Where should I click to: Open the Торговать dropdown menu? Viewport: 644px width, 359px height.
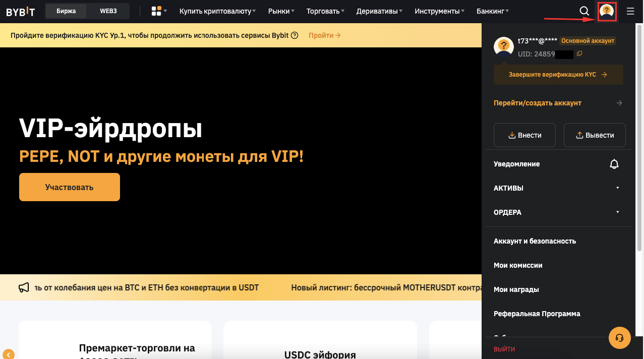coord(326,11)
